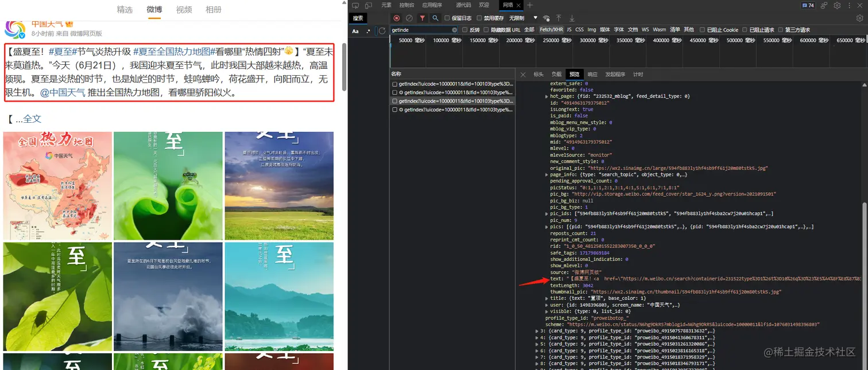The height and width of the screenshot is (370, 868).
Task: Open the @中国天气 mention link
Action: [x=63, y=92]
